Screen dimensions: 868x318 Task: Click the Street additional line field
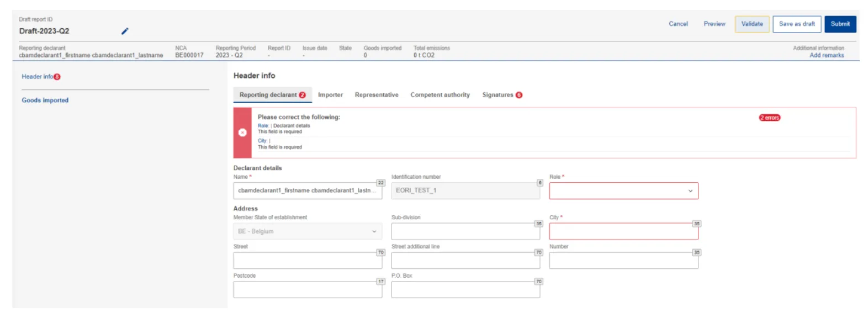click(465, 261)
